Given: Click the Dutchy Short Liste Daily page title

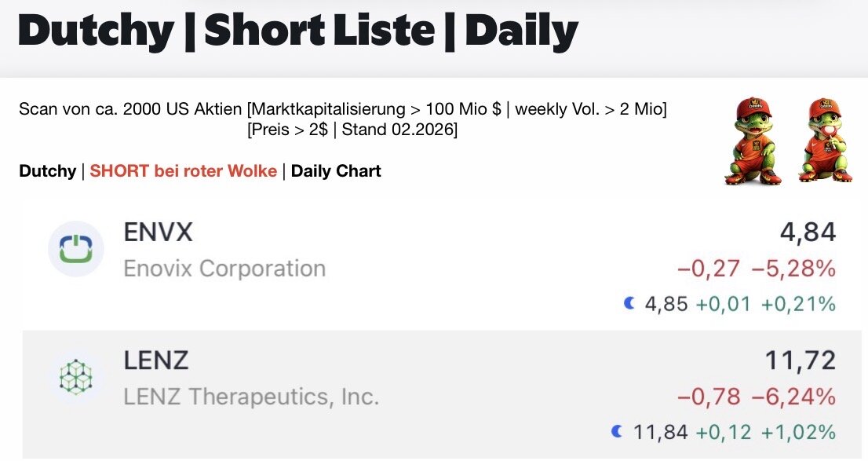Looking at the screenshot, I should (297, 31).
